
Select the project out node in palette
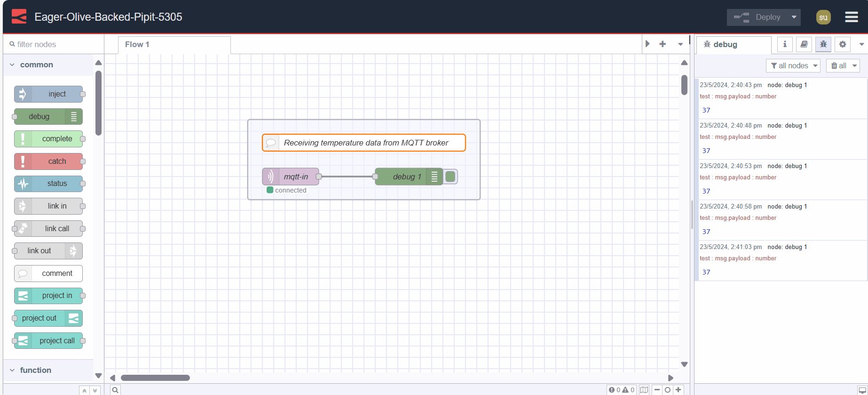[48, 318]
